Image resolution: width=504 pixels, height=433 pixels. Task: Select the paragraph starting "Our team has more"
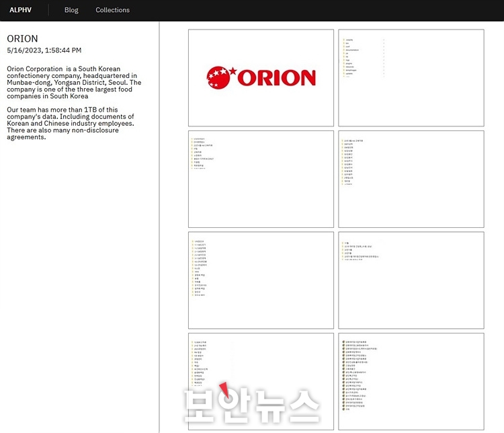[71, 123]
